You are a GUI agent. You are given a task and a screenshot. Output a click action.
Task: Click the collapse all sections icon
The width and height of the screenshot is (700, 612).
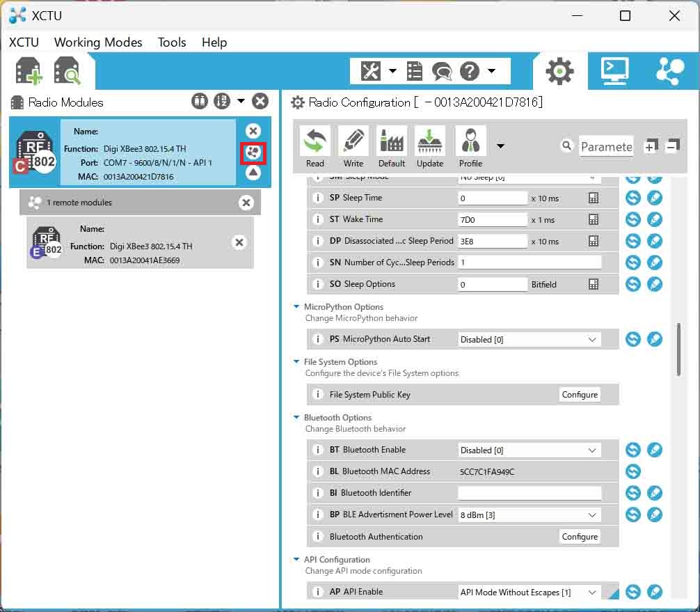click(672, 146)
